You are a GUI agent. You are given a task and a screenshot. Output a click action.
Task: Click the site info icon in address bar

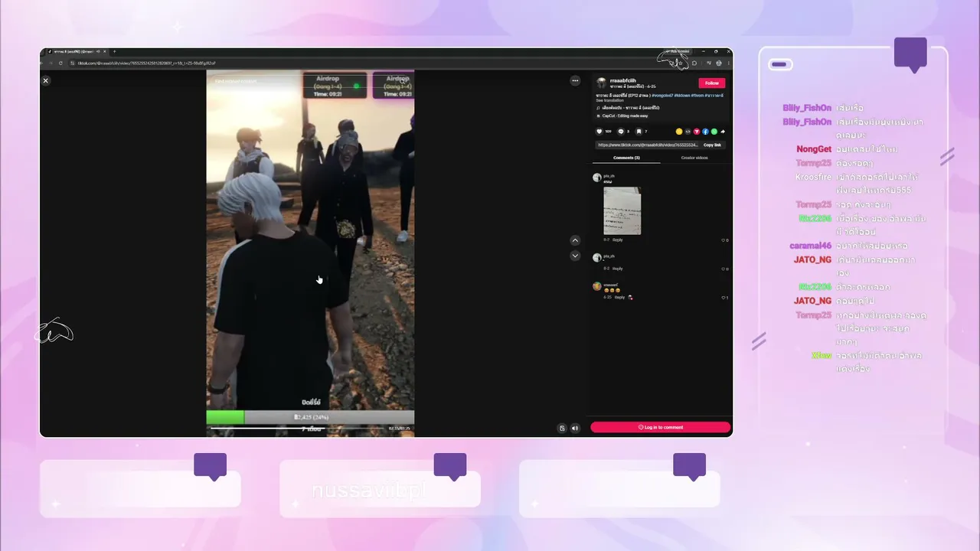coord(73,63)
